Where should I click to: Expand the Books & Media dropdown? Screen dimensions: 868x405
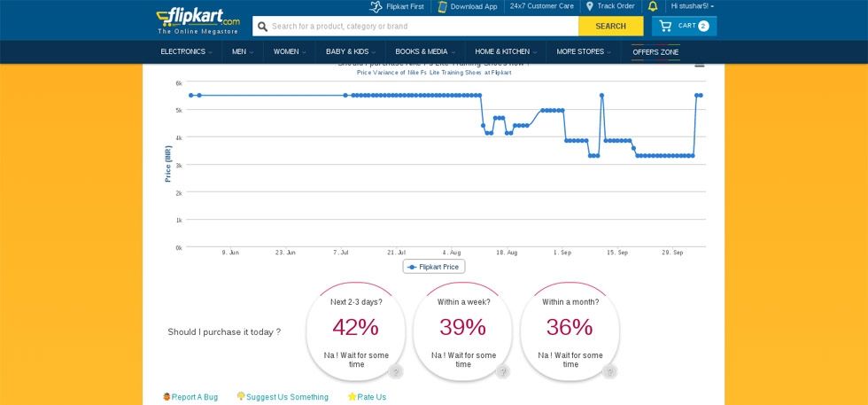424,51
